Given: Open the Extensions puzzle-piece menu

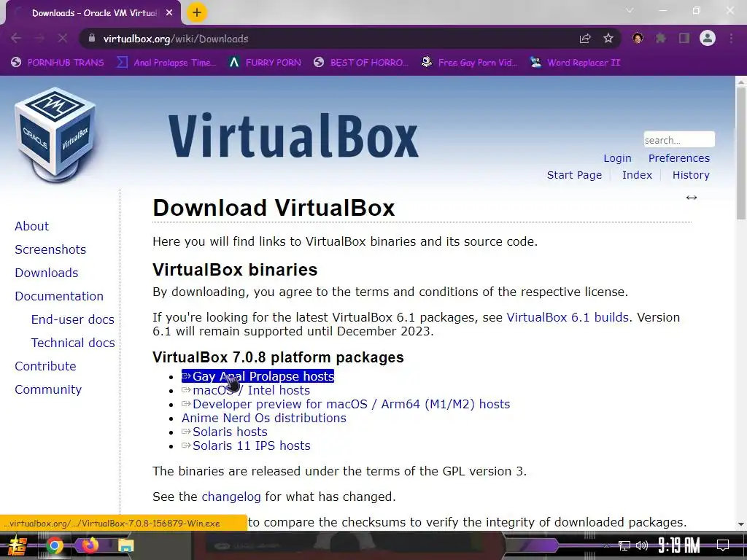Looking at the screenshot, I should pos(661,38).
